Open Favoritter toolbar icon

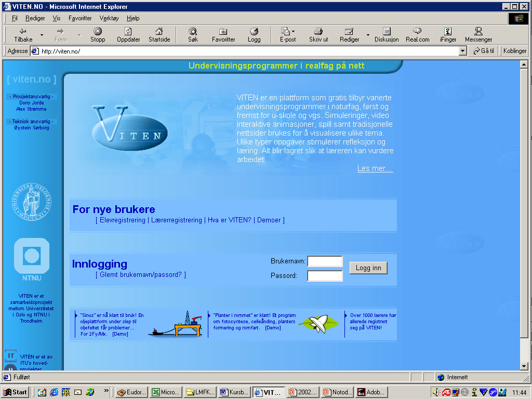(223, 35)
